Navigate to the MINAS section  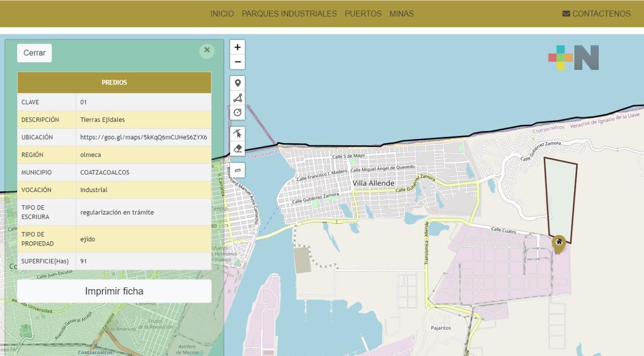click(x=401, y=14)
